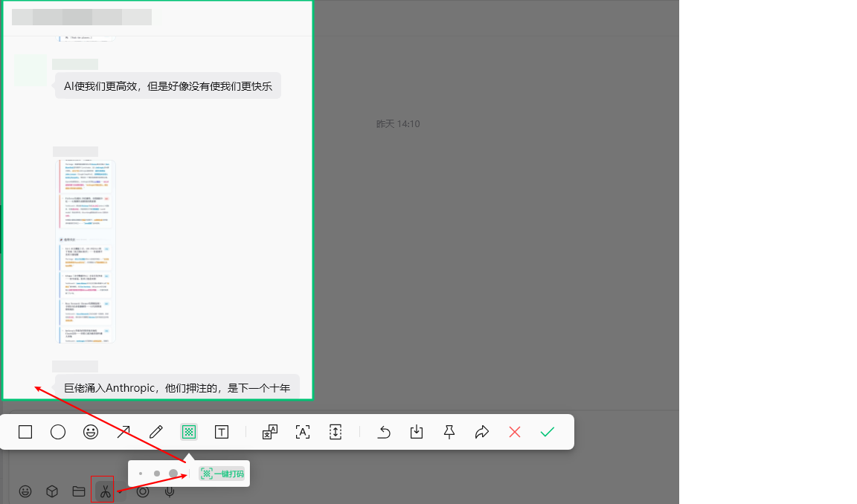857x504 pixels.
Task: Select the arrow drawing tool
Action: (123, 432)
